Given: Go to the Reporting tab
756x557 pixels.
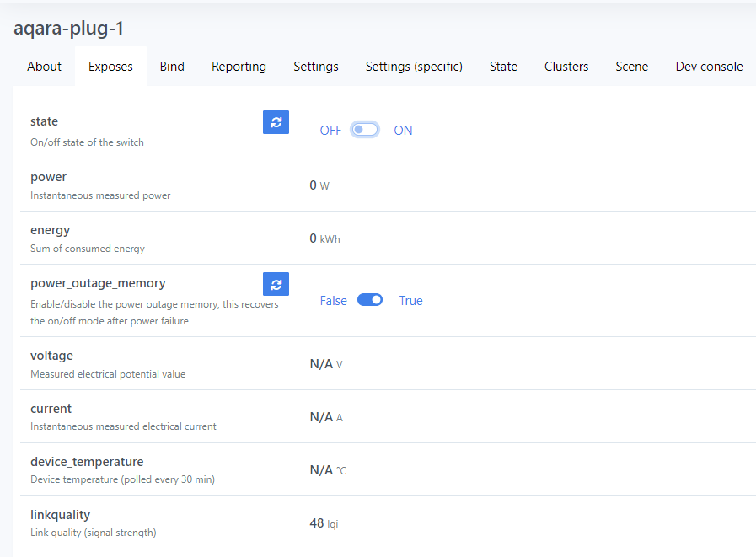Looking at the screenshot, I should tap(239, 66).
